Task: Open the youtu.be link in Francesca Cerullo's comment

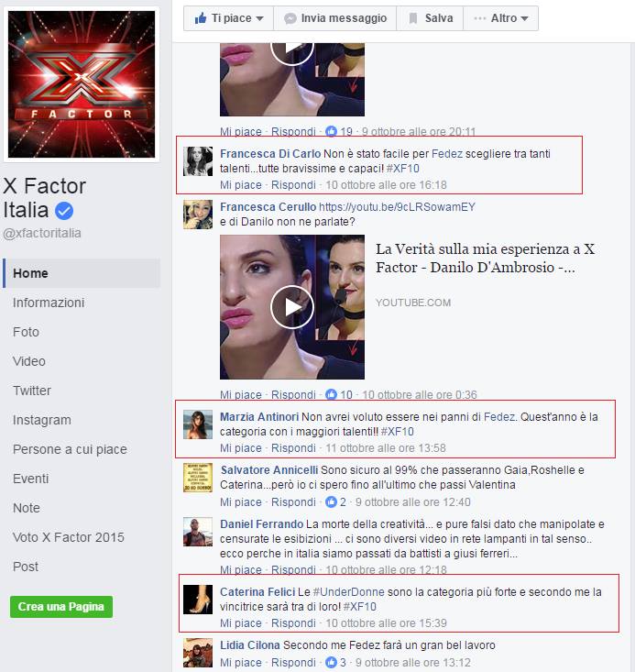Action: (x=397, y=206)
